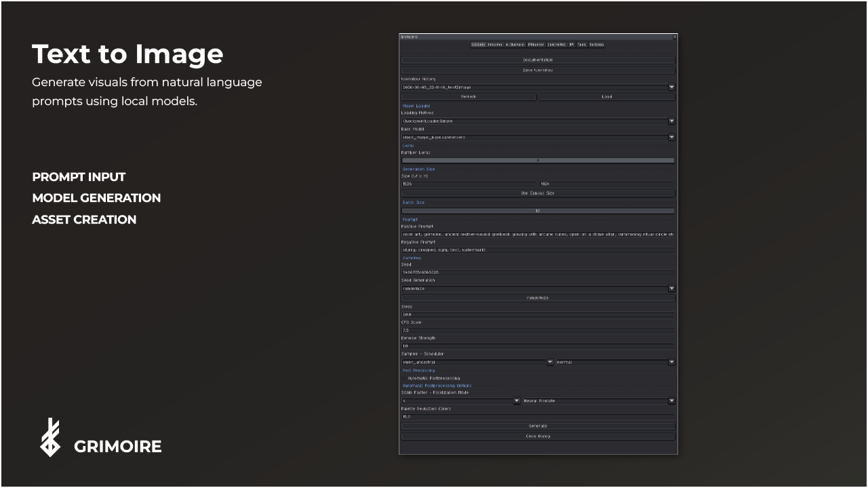Open the In/Outpaint tab
The width and height of the screenshot is (868, 488).
(515, 45)
